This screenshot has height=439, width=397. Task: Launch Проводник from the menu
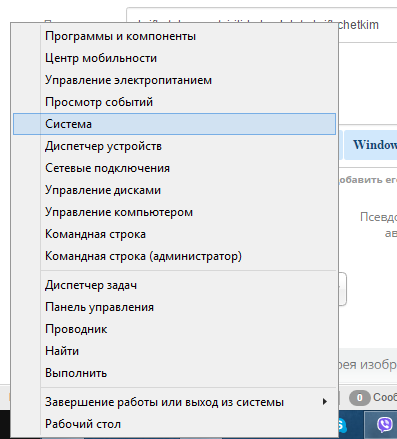pyautogui.click(x=174, y=329)
